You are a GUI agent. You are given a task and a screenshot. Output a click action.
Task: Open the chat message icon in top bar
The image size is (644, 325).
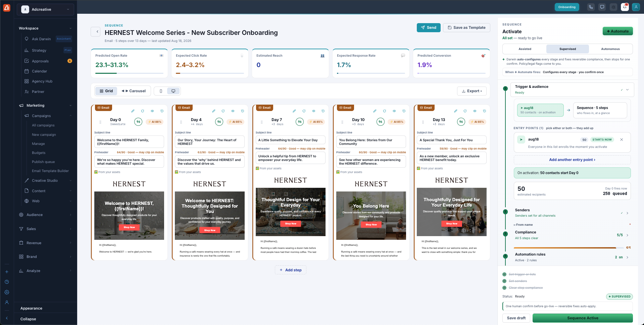602,7
